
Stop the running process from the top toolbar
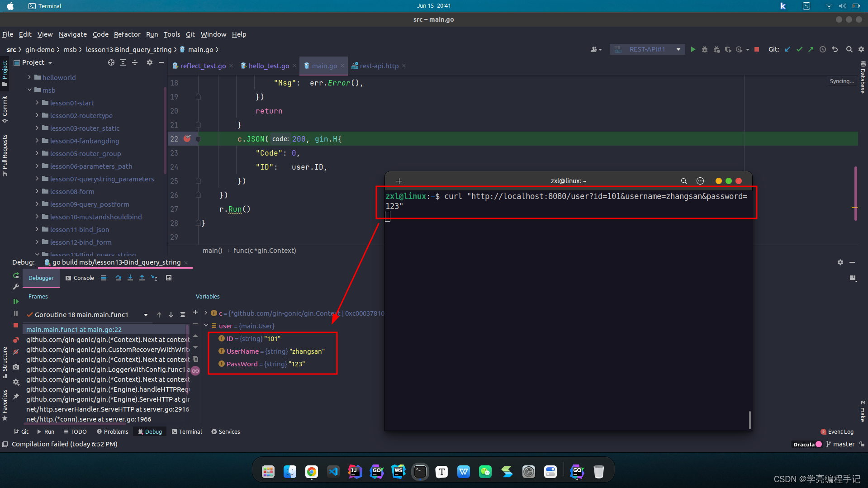point(757,49)
